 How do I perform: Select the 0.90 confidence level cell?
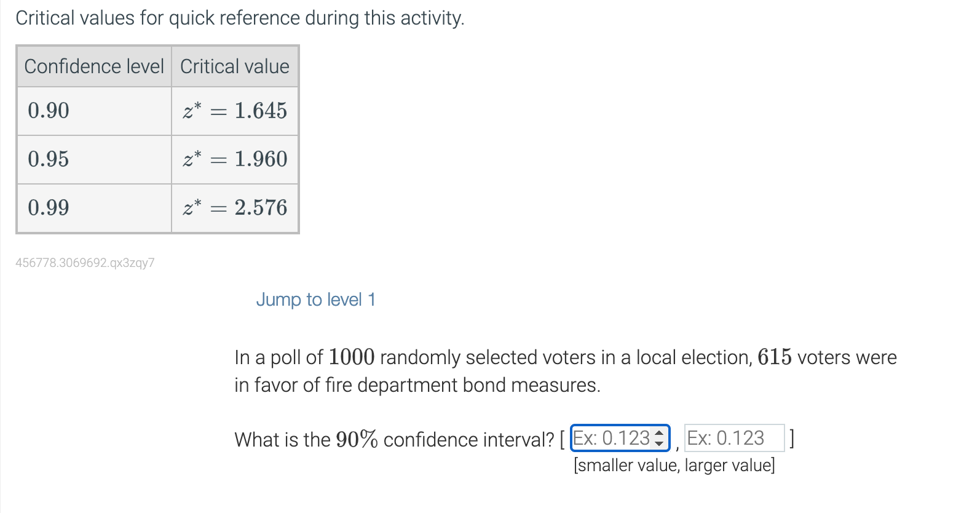click(94, 111)
